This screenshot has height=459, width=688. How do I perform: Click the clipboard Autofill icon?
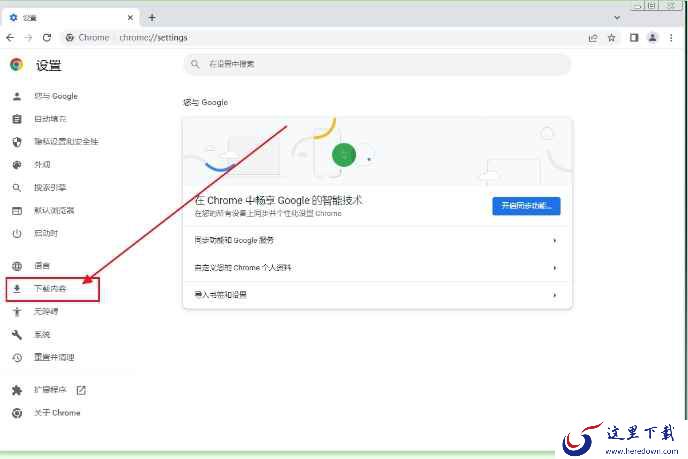(17, 119)
